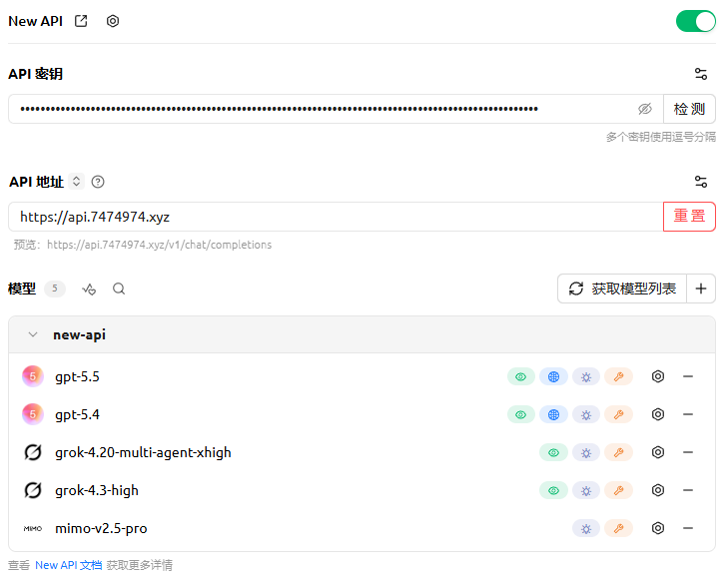Click the vision eye badge for grok-4.20-multi-agent-xhigh
Screen dimensions: 728x581
coord(553,453)
